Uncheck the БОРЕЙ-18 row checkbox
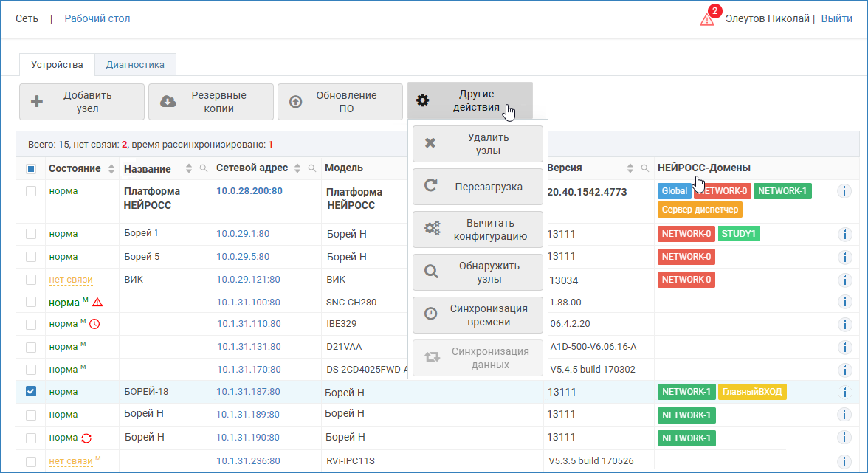 (x=31, y=392)
